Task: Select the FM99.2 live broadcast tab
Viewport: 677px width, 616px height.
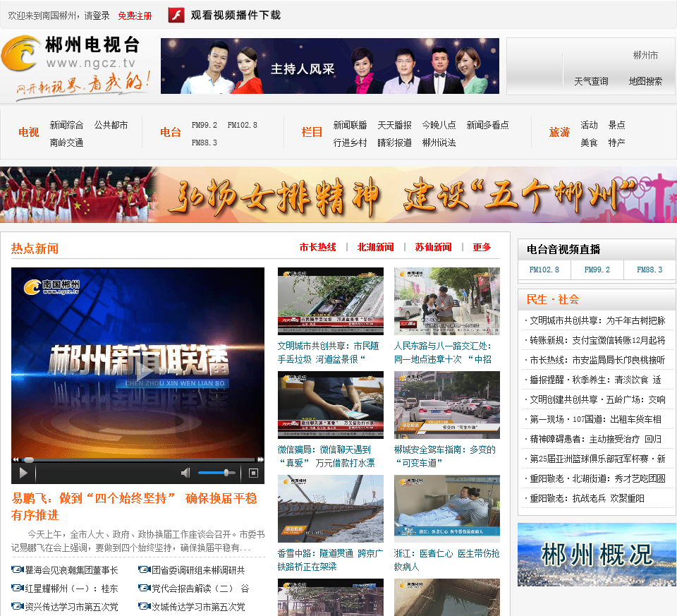Action: click(597, 270)
